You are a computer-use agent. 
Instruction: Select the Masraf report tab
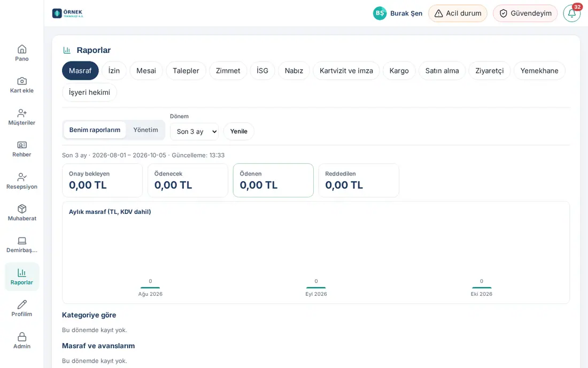coord(80,71)
